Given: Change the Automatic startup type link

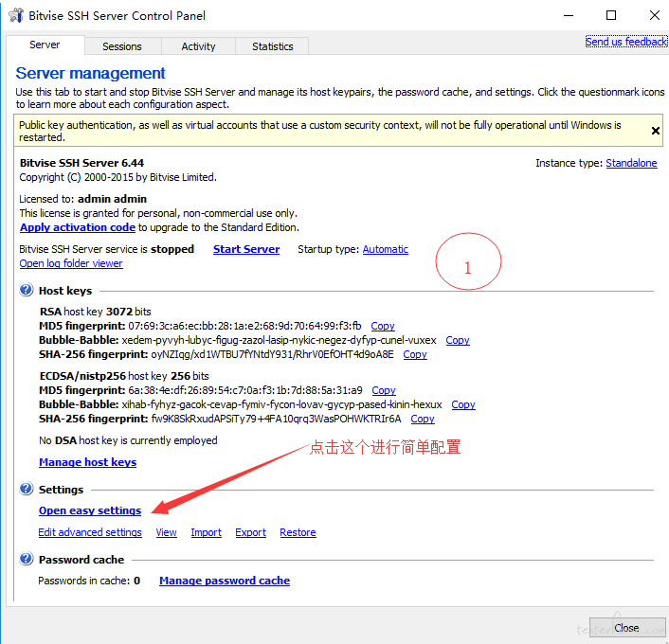Looking at the screenshot, I should [x=386, y=249].
